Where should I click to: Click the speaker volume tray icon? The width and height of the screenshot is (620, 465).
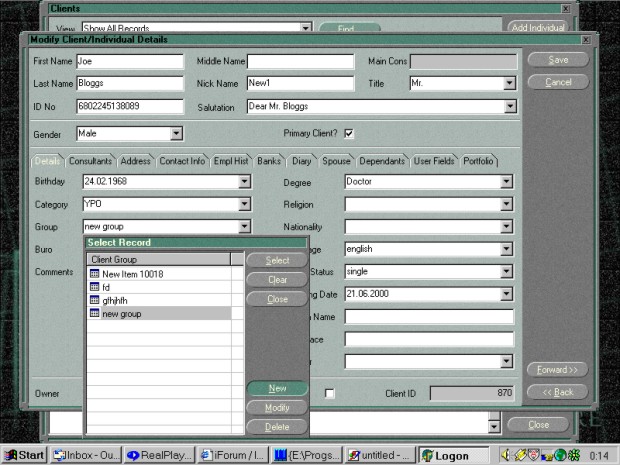pyautogui.click(x=506, y=455)
